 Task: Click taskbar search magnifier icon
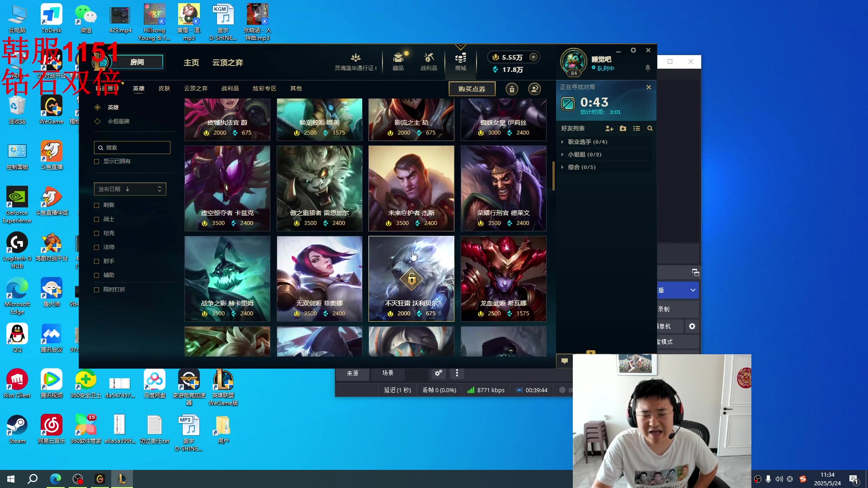pyautogui.click(x=33, y=479)
